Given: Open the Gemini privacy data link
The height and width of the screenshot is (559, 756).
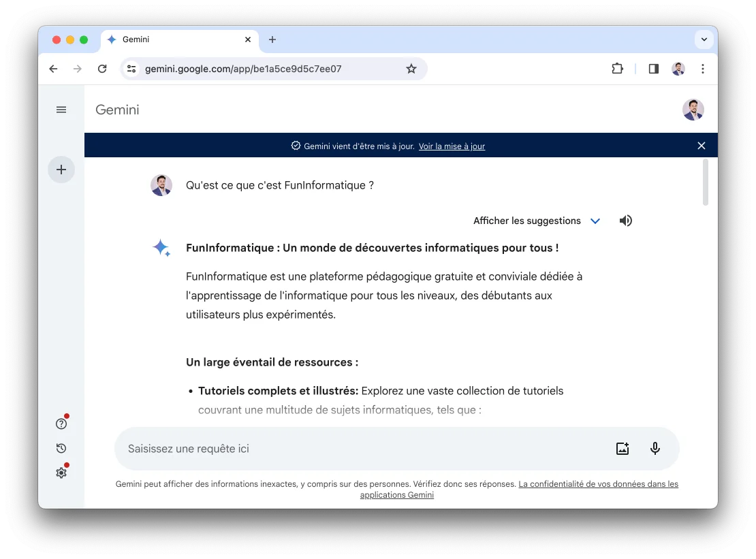Looking at the screenshot, I should coord(598,484).
